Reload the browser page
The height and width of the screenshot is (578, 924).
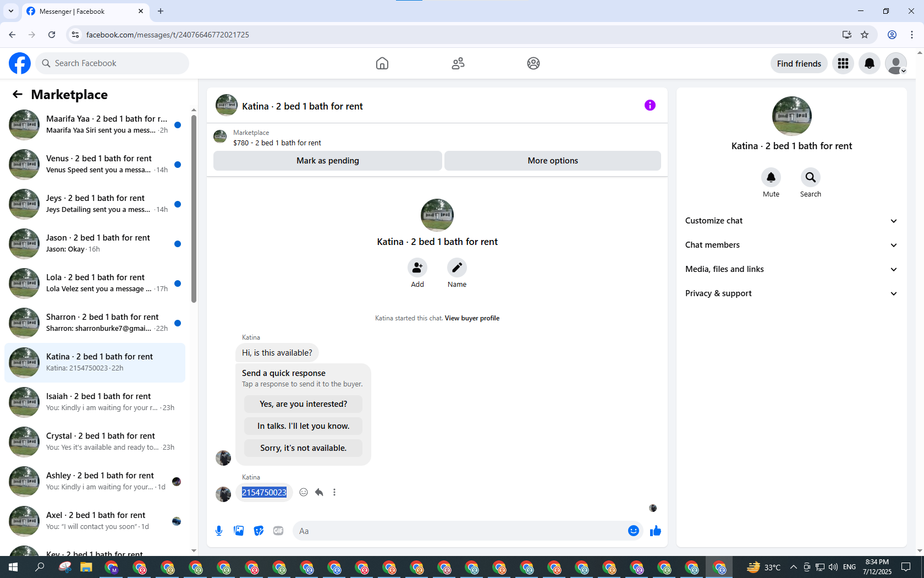click(52, 35)
